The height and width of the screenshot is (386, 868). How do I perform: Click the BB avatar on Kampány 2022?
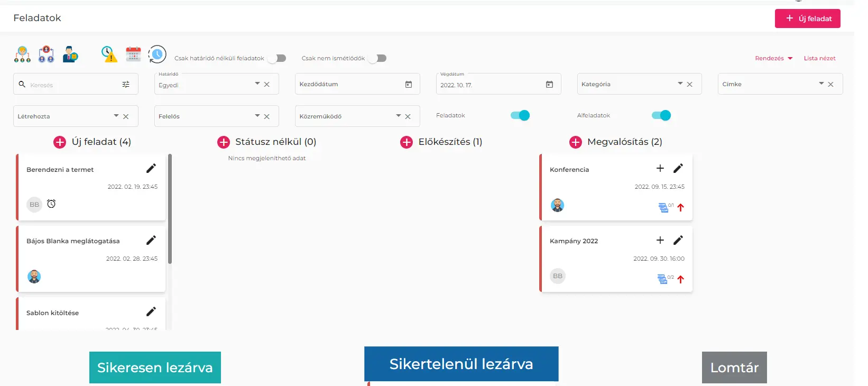tap(558, 276)
